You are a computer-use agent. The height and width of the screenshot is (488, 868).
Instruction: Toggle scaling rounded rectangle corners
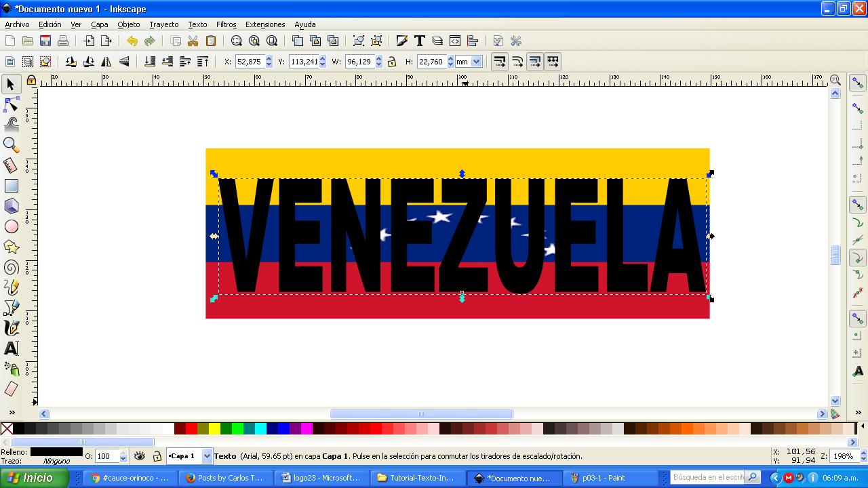[517, 62]
